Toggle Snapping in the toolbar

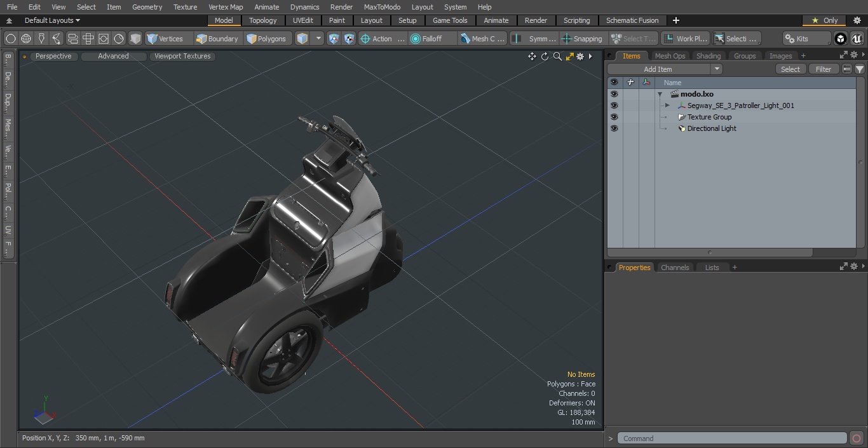tap(583, 39)
